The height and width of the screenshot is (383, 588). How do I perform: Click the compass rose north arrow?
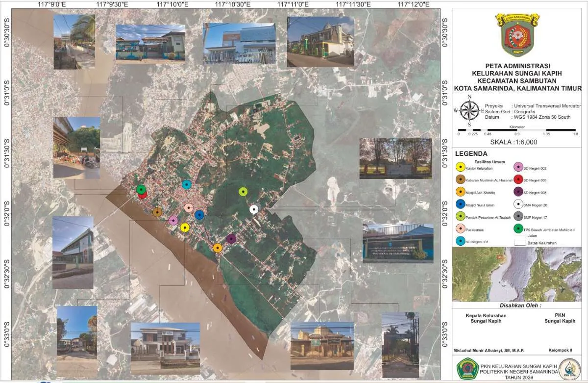[x=469, y=110]
